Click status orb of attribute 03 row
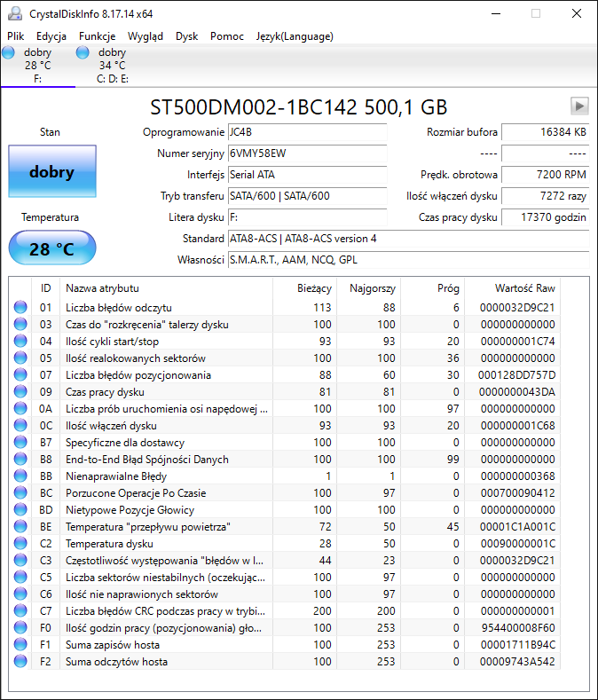The height and width of the screenshot is (700, 598). 20,324
